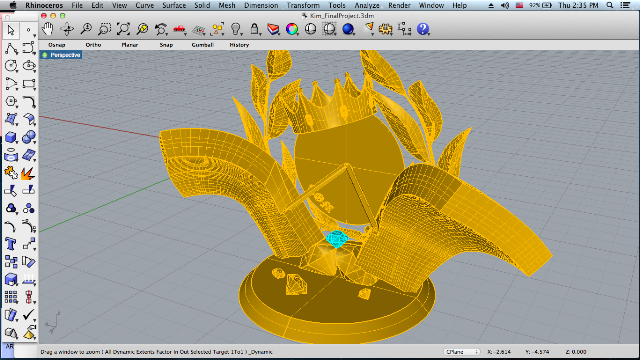Select the Pan hand tool
Viewport: 640px width, 360px height.
point(48,29)
